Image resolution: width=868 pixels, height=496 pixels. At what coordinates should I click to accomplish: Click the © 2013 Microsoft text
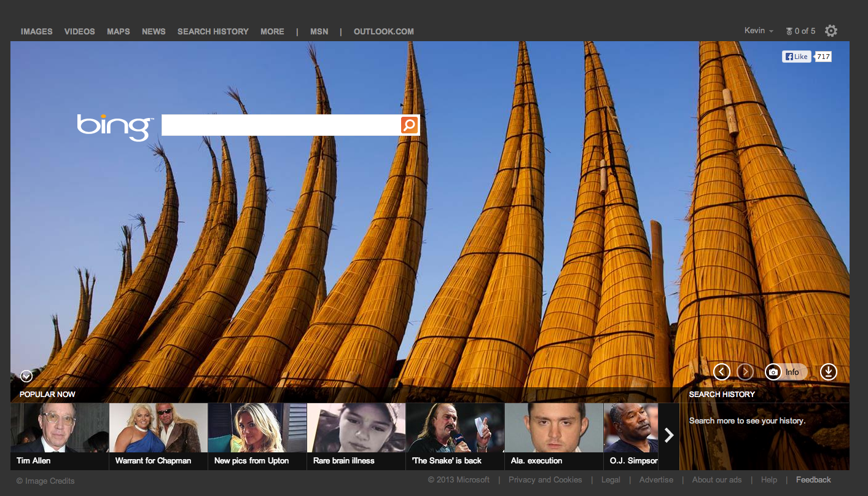(459, 479)
